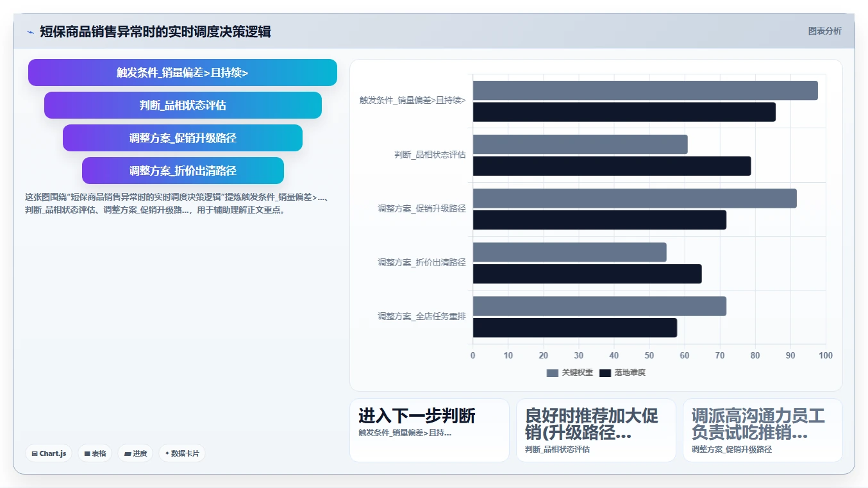Click the 关键权重 bar for 触发条件_销量偏差
868x488 pixels.
point(646,90)
